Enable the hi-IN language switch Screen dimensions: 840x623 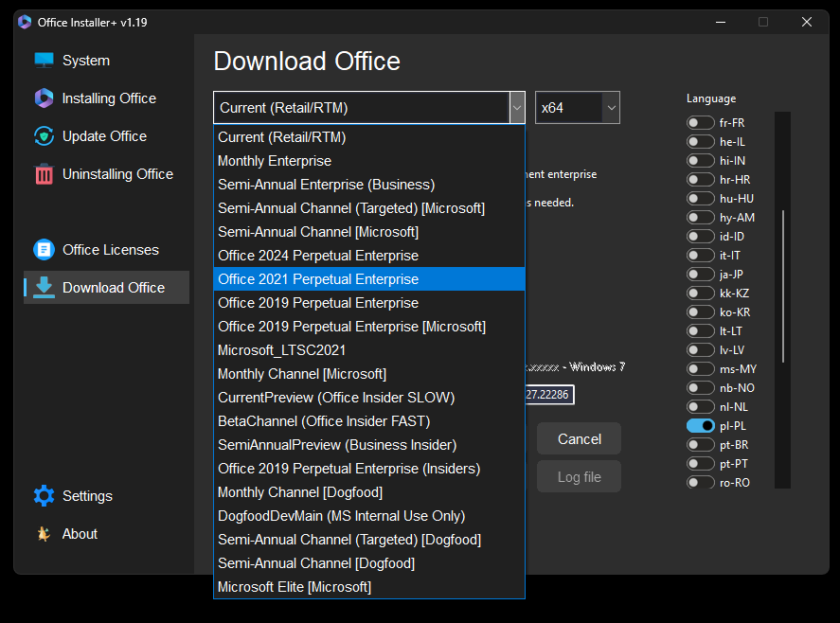point(701,161)
